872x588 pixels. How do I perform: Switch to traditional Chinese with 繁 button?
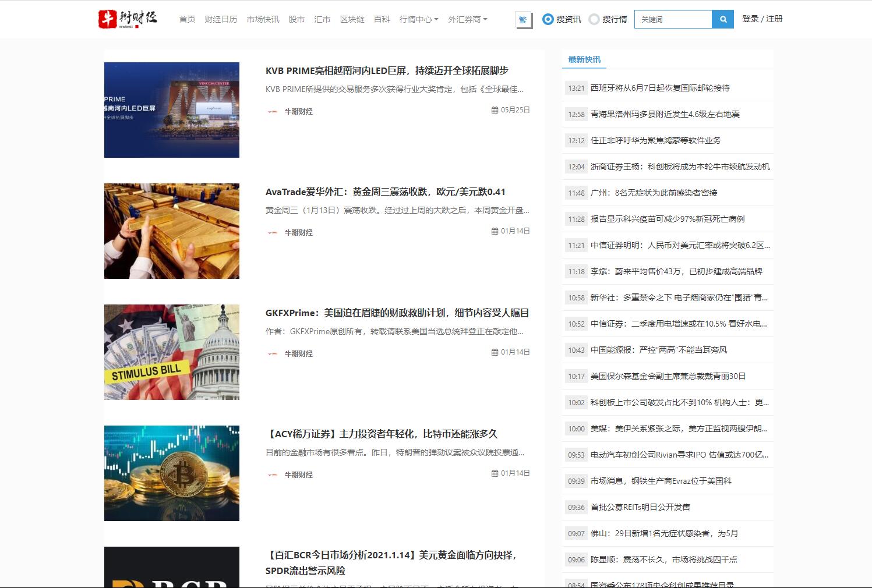pyautogui.click(x=523, y=20)
